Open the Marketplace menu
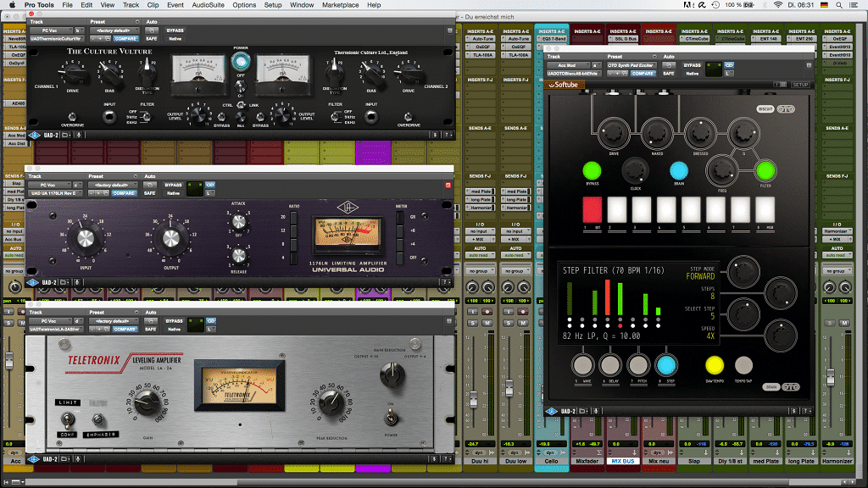868x488 pixels. 340,5
